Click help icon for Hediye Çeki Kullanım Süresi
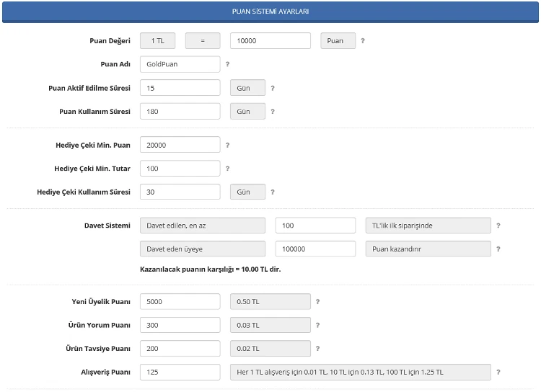 click(273, 192)
